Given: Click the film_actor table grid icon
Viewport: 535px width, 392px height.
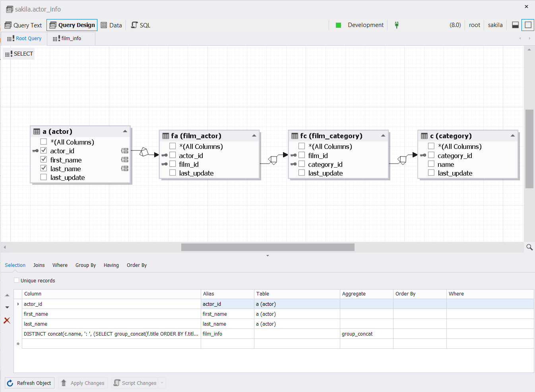Looking at the screenshot, I should (166, 136).
